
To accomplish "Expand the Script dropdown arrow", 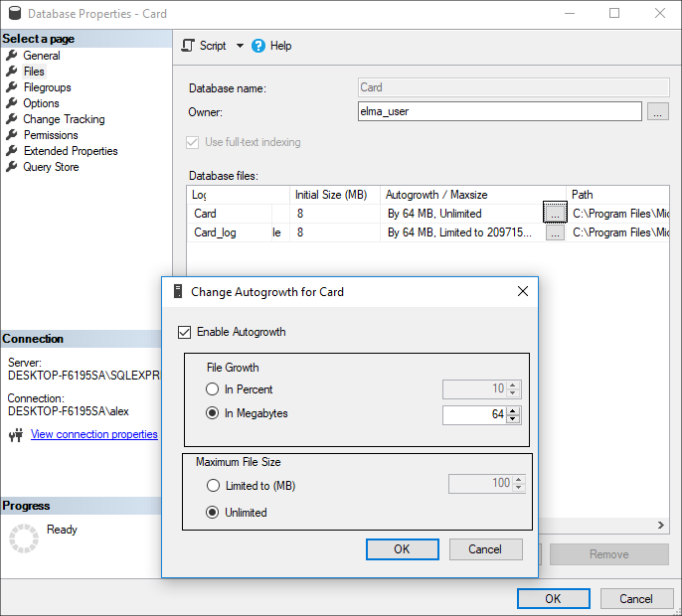I will coord(240,46).
